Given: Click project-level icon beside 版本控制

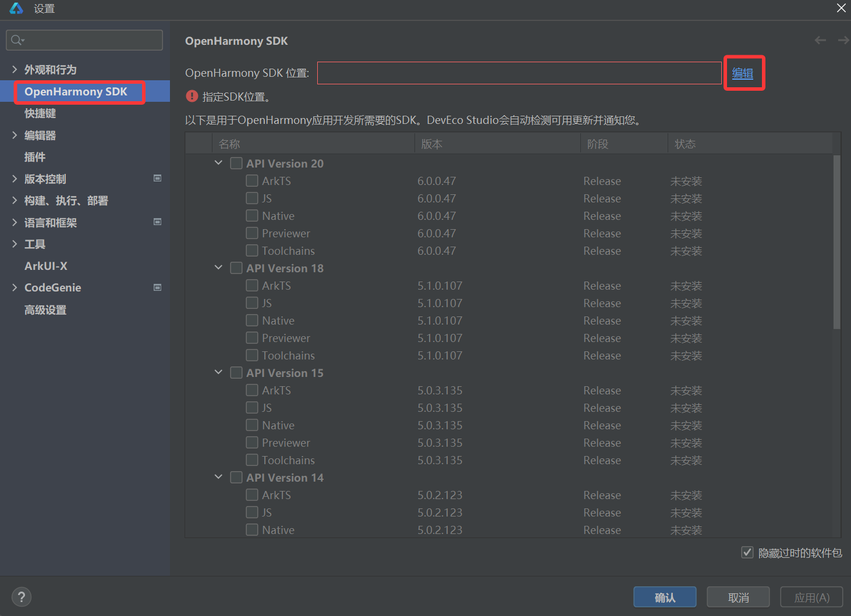Looking at the screenshot, I should pyautogui.click(x=157, y=178).
